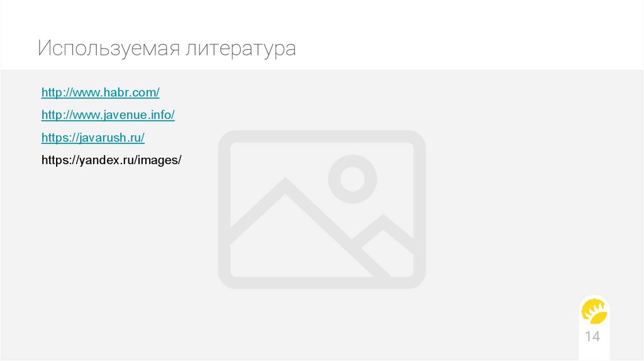
Task: Click the yandex.ru/images URL text
Action: (111, 160)
